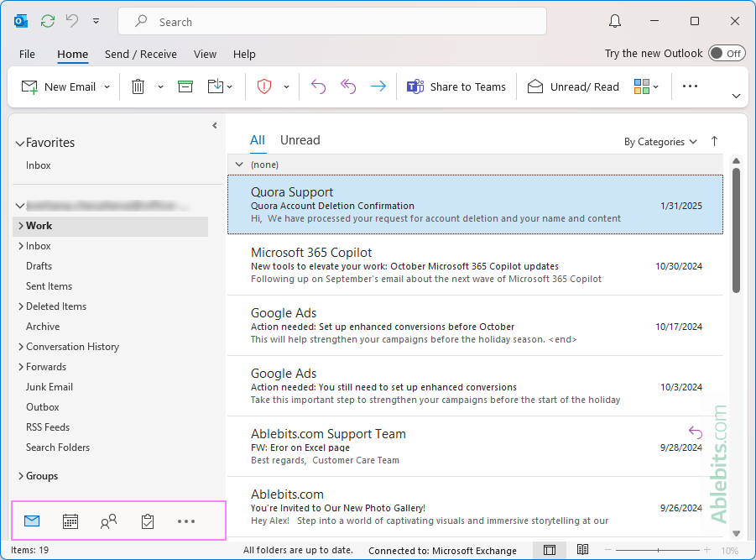Click the Unread/ Read button
The width and height of the screenshot is (756, 560).
point(573,86)
